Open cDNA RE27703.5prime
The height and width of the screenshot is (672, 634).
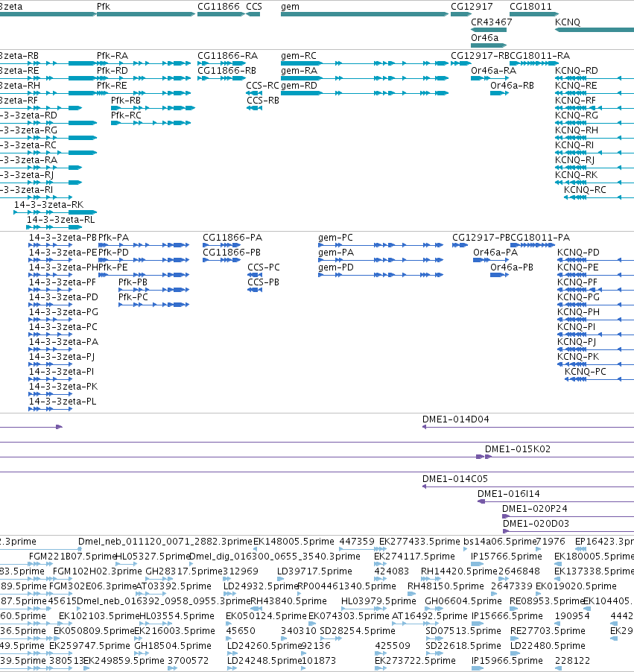pyautogui.click(x=548, y=631)
